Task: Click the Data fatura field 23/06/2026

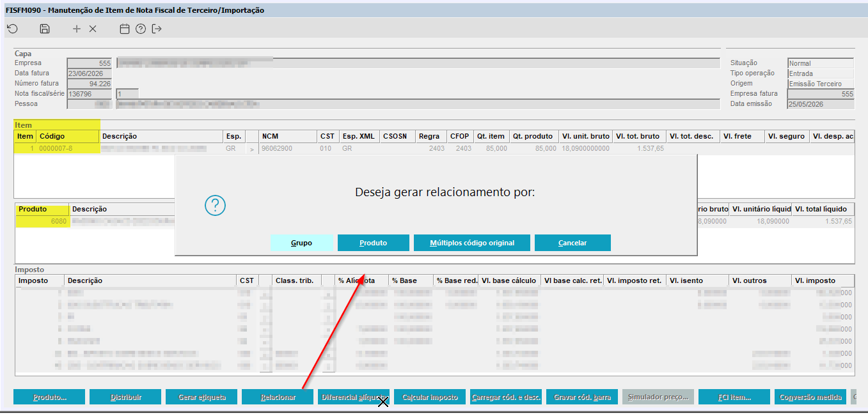Action: coord(90,73)
